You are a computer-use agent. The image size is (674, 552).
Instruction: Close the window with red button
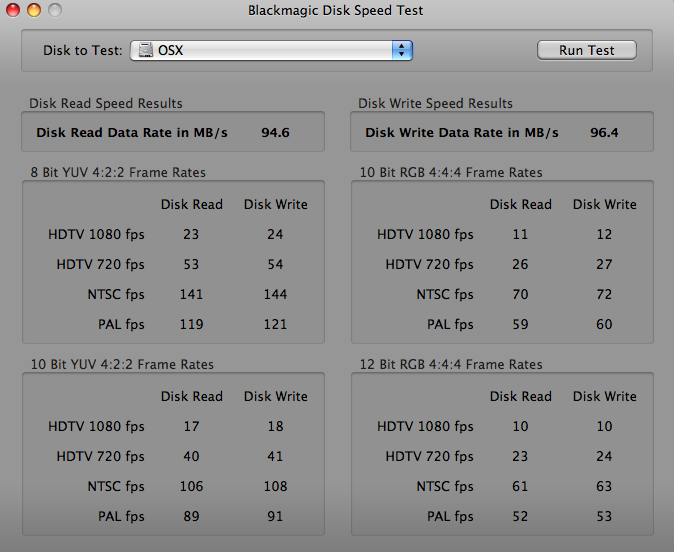pos(13,10)
